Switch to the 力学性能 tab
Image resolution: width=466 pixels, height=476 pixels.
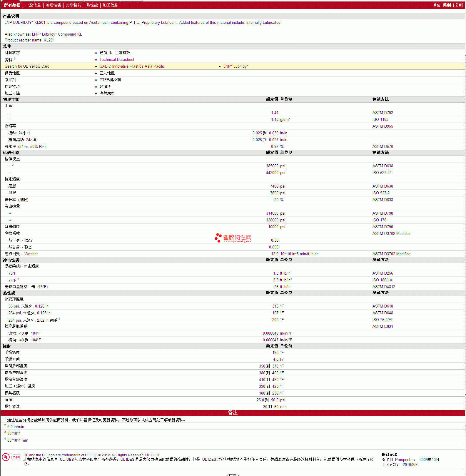[74, 5]
